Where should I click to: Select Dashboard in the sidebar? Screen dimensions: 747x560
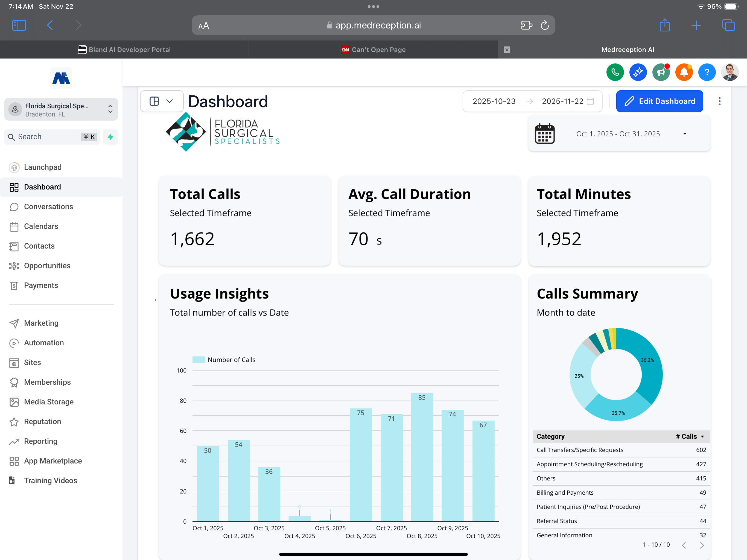click(61, 187)
